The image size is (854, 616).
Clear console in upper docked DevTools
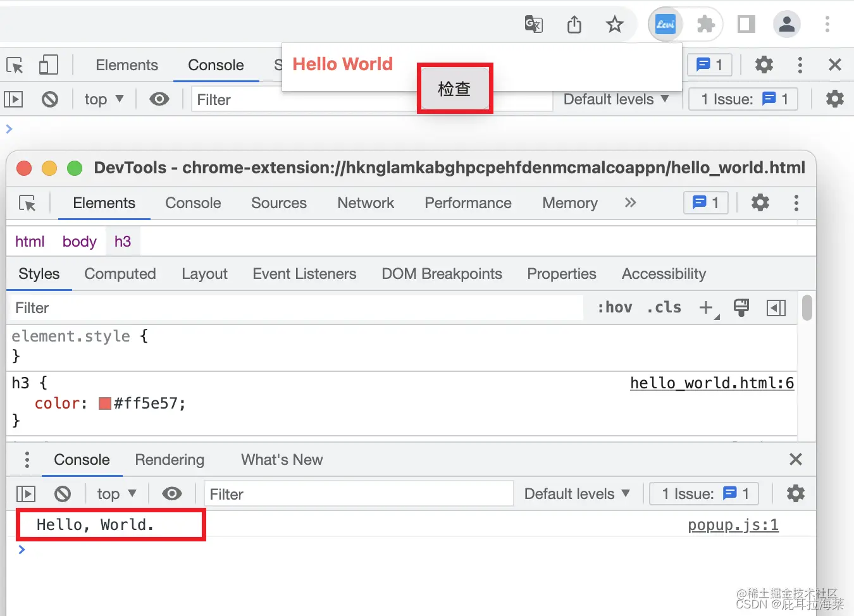coord(50,99)
